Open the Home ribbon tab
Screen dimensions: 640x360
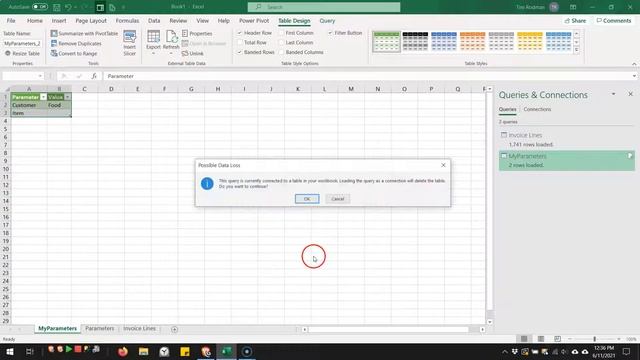point(35,20)
